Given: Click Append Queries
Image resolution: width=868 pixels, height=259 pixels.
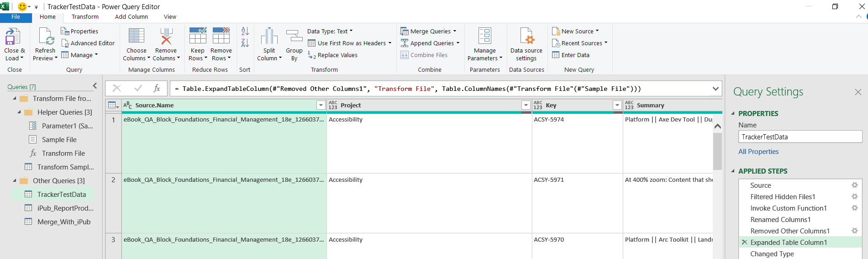Looking at the screenshot, I should click(430, 43).
